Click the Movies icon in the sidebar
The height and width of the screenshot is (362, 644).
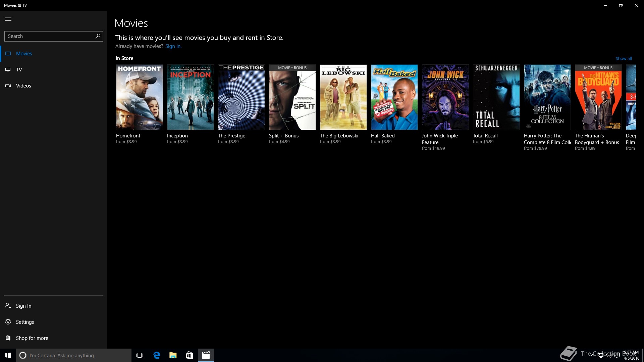pyautogui.click(x=8, y=54)
